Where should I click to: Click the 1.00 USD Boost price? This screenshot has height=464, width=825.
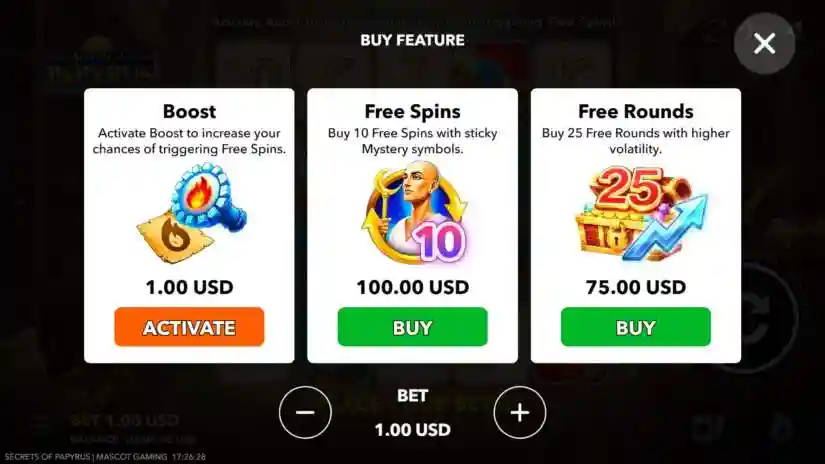189,287
